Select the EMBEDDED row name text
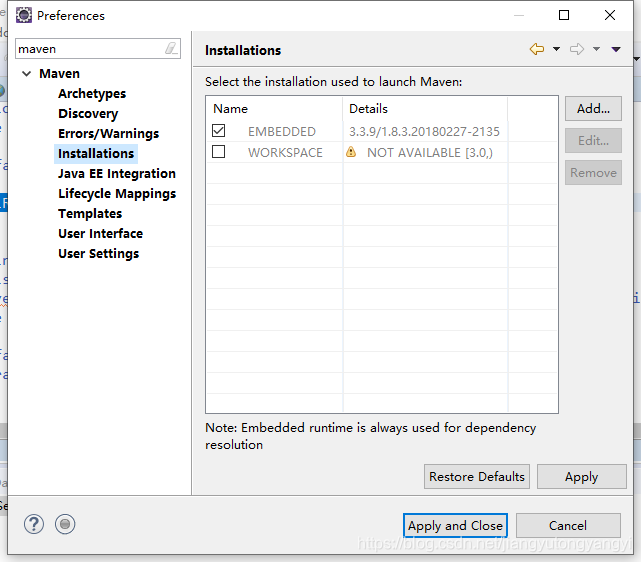The height and width of the screenshot is (562, 641). 282,132
